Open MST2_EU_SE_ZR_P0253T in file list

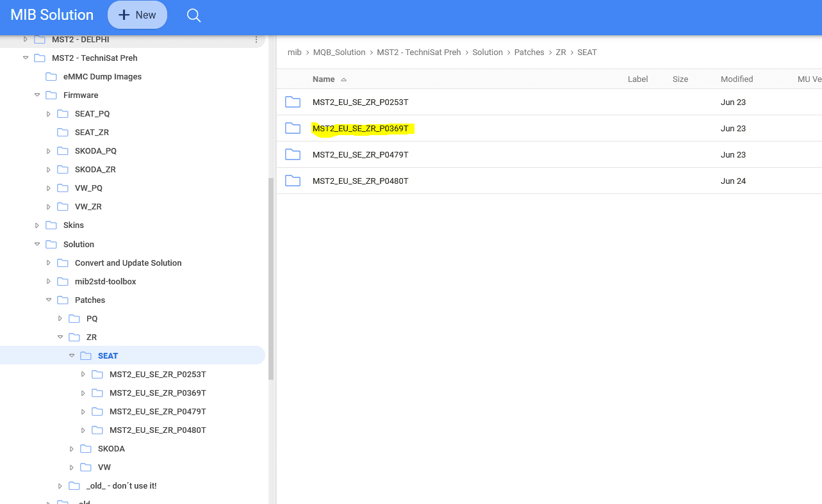tap(360, 102)
